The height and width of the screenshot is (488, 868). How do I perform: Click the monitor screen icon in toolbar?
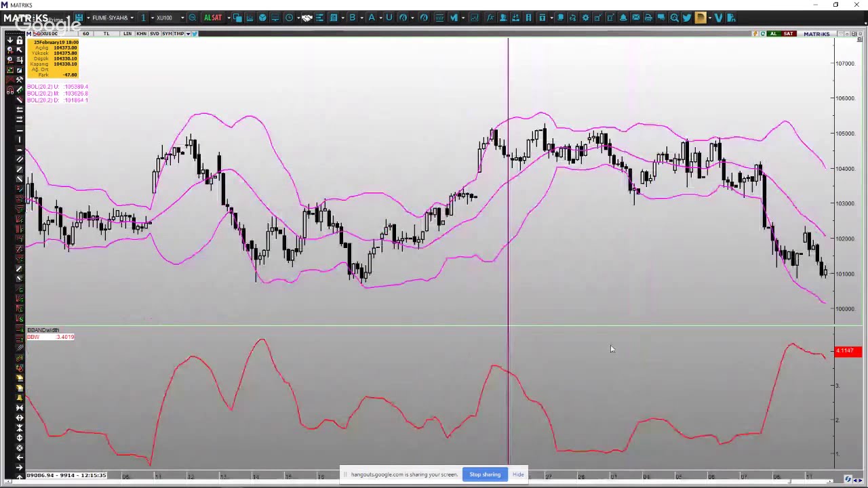pos(275,18)
